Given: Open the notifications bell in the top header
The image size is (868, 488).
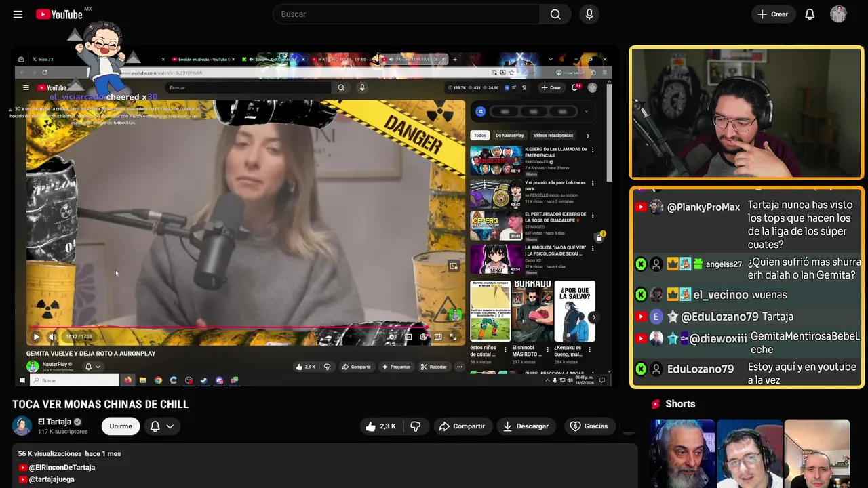Looking at the screenshot, I should (810, 14).
